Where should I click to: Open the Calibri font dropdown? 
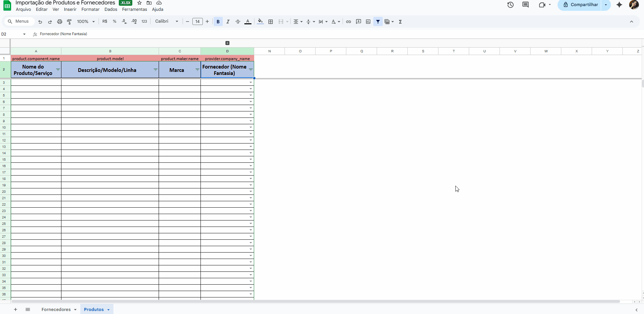[x=166, y=21]
